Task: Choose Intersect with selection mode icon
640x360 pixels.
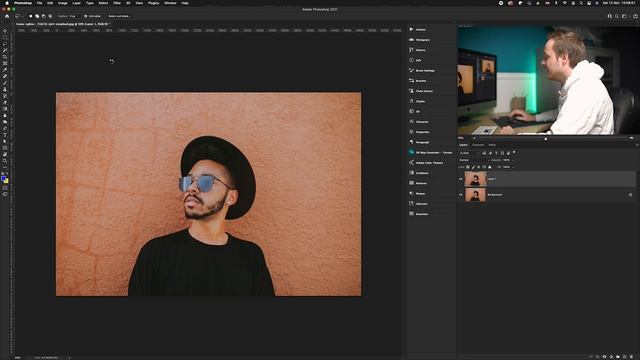Action: [x=50, y=16]
